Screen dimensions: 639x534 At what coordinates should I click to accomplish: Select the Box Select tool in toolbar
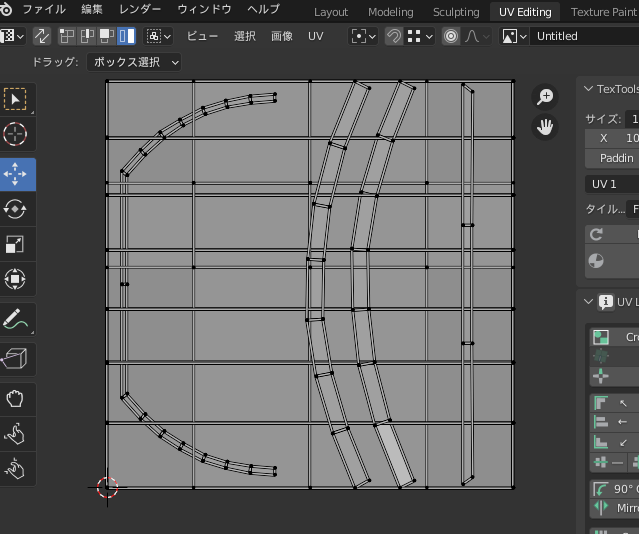pyautogui.click(x=15, y=99)
